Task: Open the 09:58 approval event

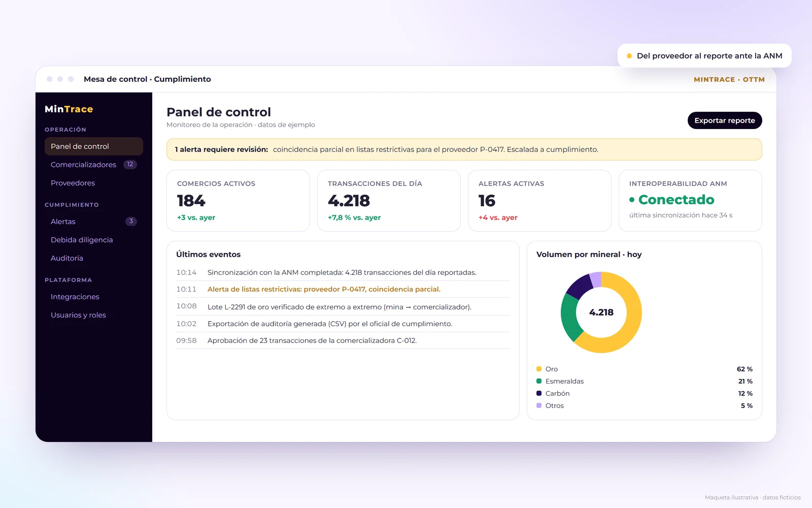Action: (343, 340)
